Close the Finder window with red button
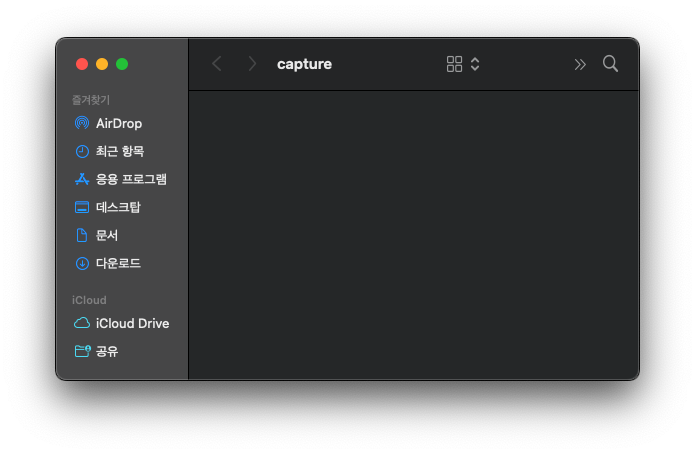 click(82, 64)
